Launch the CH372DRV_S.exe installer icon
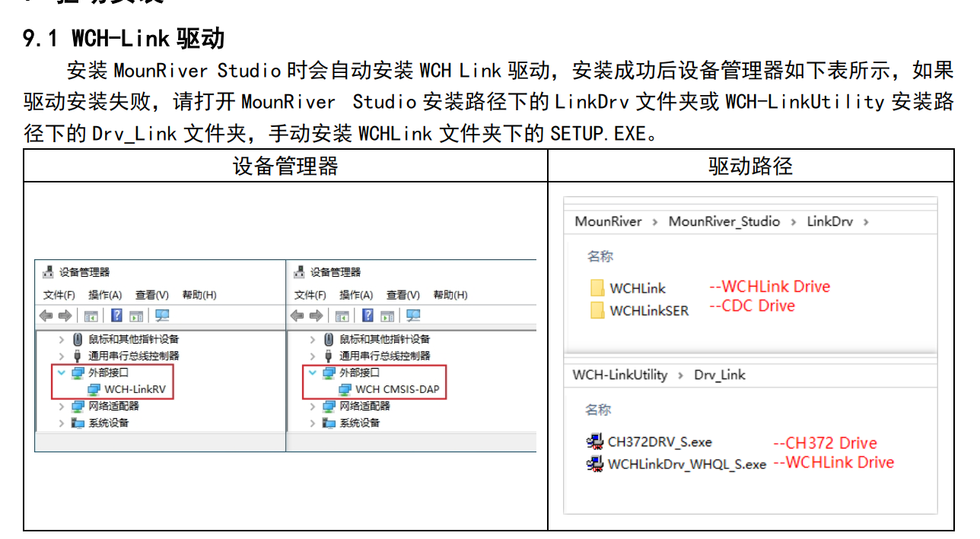This screenshot has width=980, height=539. tap(595, 442)
